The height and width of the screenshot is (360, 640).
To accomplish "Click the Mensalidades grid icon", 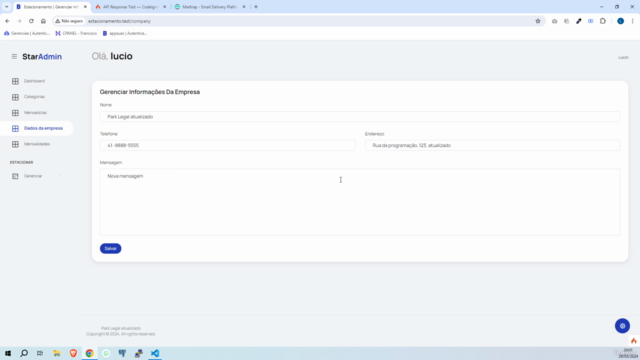I will pos(15,144).
